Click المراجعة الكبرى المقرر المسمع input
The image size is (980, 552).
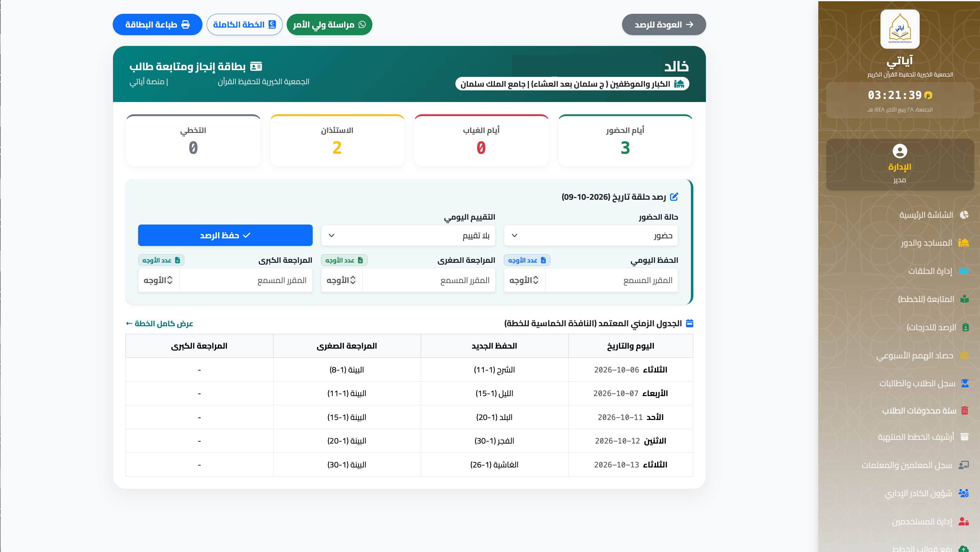246,280
